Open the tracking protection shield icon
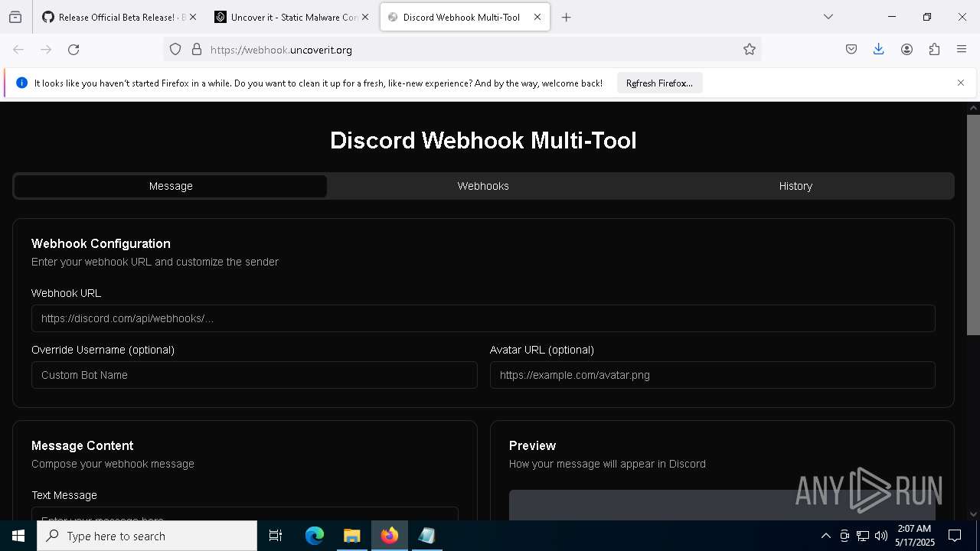The width and height of the screenshot is (980, 551). [x=175, y=50]
